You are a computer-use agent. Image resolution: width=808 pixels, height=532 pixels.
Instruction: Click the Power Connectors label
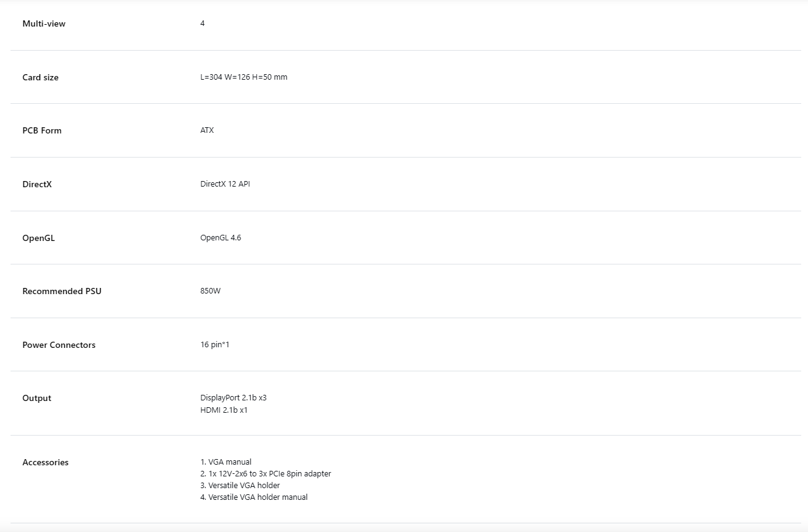click(x=59, y=345)
